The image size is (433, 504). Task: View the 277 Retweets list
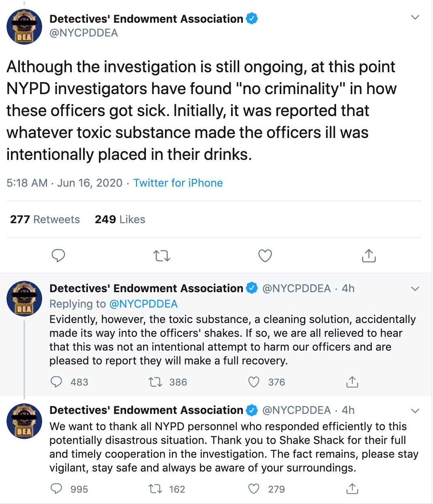[45, 220]
